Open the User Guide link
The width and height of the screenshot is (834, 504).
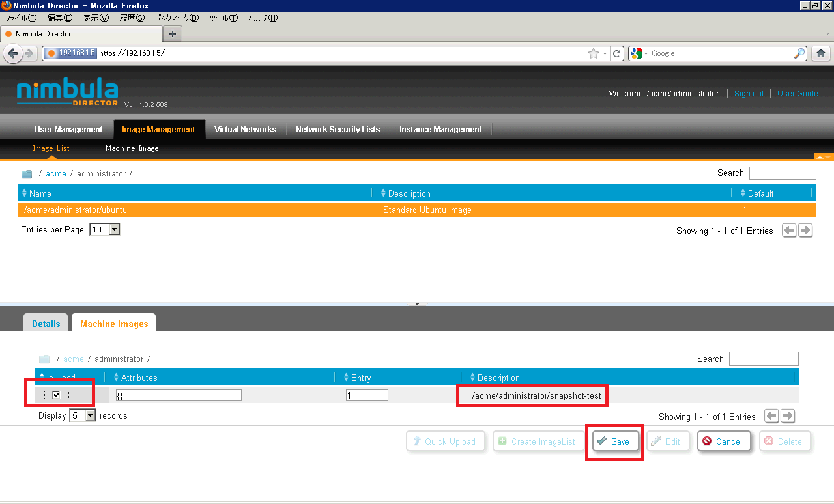tap(798, 94)
